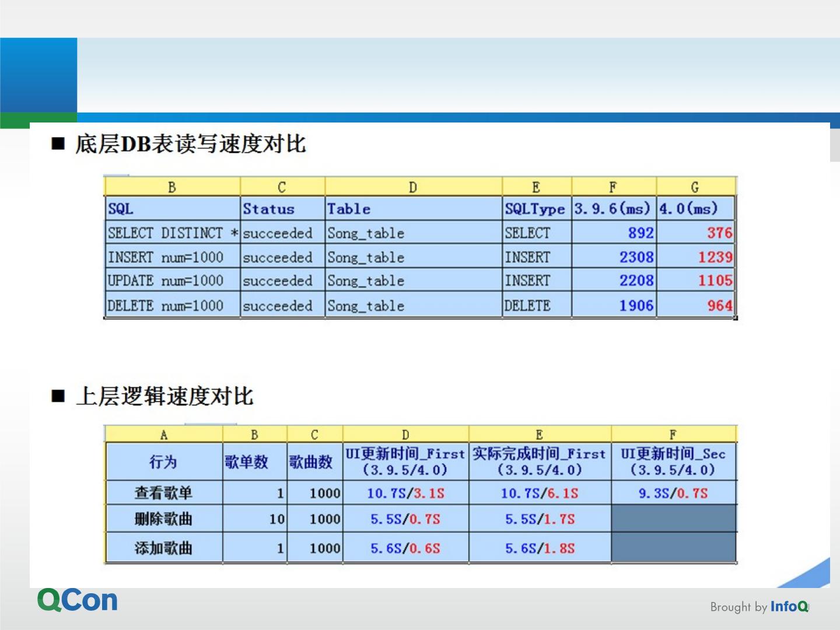The height and width of the screenshot is (630, 840).
Task: Select column A header in lower table
Action: [164, 435]
